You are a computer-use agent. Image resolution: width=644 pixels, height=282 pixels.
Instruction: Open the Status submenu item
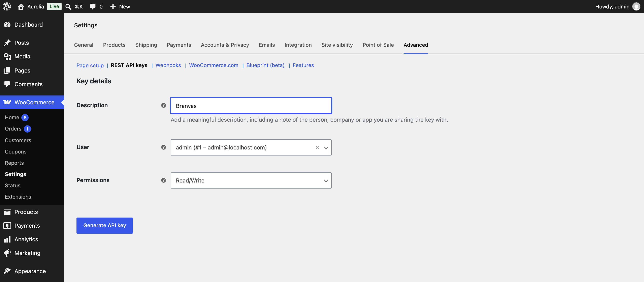12,185
